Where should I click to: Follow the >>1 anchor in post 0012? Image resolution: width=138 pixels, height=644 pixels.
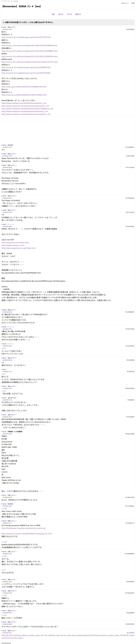pos(4,374)
